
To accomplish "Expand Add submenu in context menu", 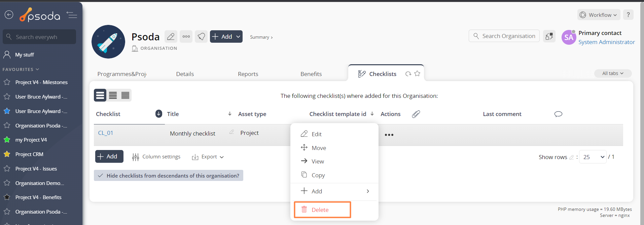I will [x=334, y=191].
